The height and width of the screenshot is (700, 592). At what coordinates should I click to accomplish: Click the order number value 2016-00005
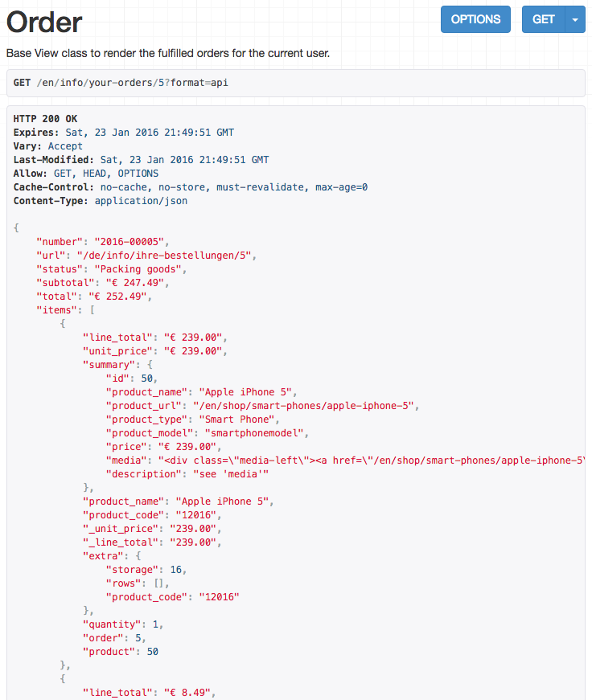click(x=129, y=242)
